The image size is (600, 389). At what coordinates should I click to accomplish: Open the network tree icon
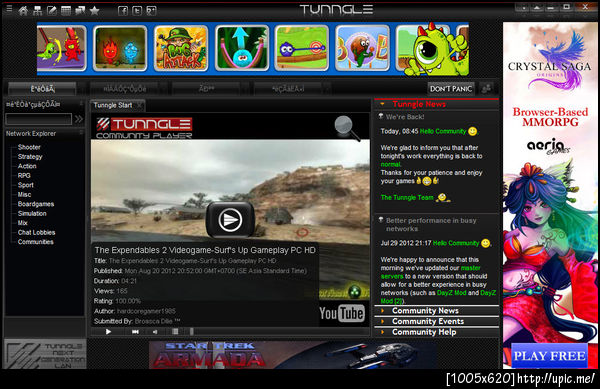coord(38,10)
